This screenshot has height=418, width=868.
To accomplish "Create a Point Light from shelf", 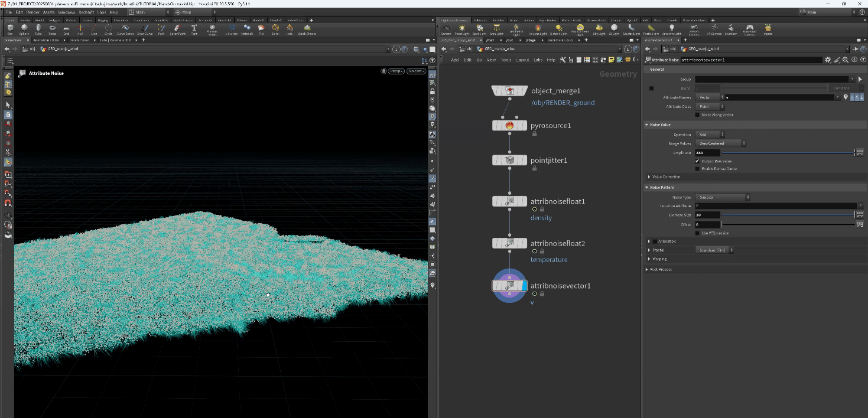I will point(461,28).
